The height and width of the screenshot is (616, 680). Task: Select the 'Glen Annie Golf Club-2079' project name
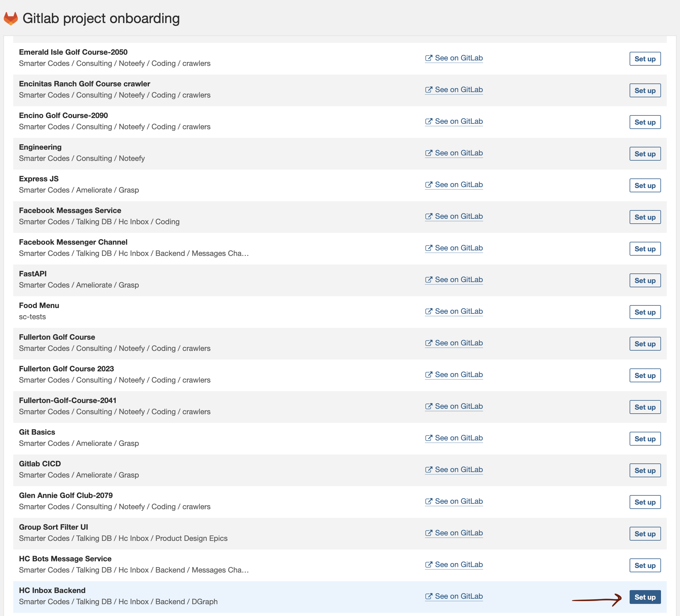coord(66,496)
